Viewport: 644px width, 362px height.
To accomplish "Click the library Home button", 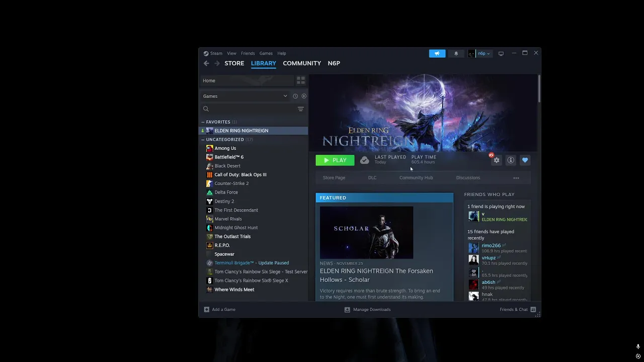I will tap(247, 80).
